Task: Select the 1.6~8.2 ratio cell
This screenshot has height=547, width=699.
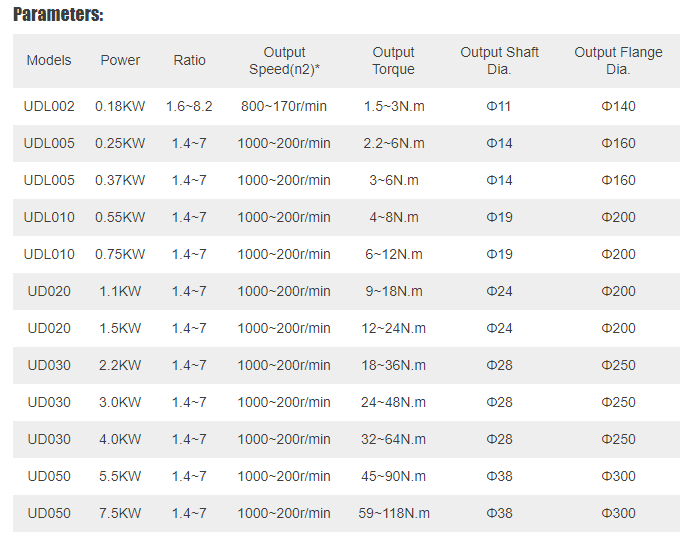Action: tap(189, 107)
